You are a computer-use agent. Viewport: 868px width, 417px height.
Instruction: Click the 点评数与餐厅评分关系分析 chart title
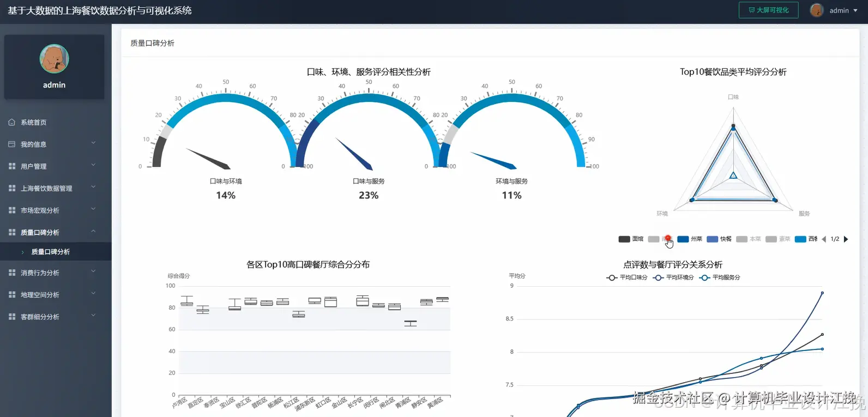(673, 264)
